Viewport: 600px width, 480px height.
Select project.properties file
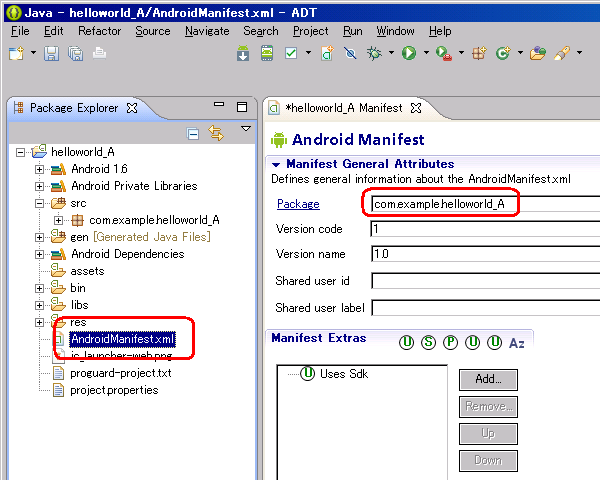pyautogui.click(x=114, y=390)
